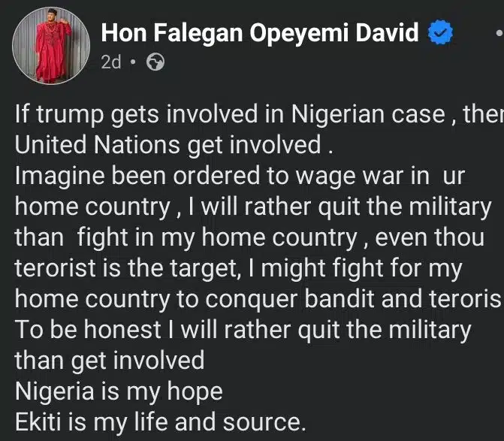
Task: Click the blue verified badge icon
Action: click(440, 33)
